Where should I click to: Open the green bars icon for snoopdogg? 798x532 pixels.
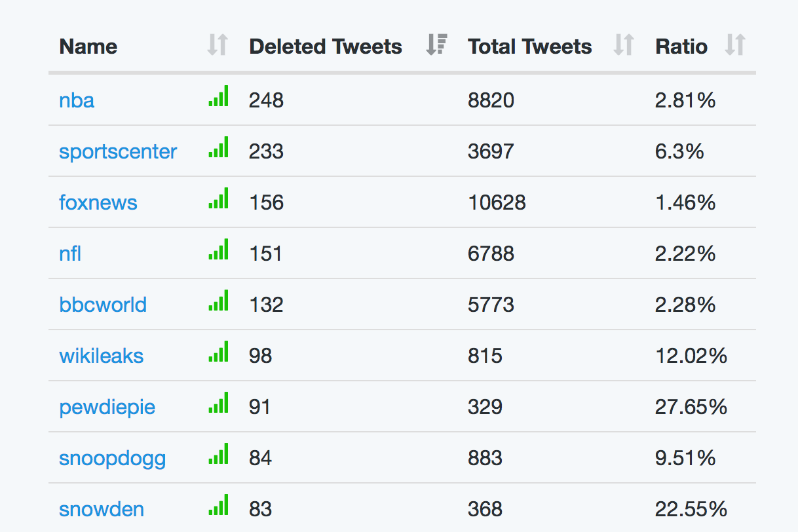pyautogui.click(x=218, y=453)
